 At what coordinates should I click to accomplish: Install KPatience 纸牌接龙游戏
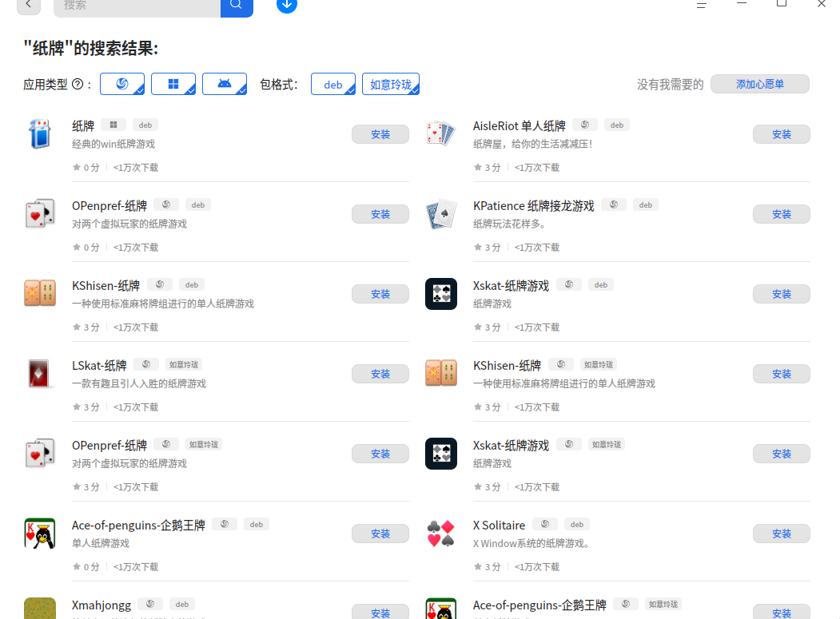(781, 214)
